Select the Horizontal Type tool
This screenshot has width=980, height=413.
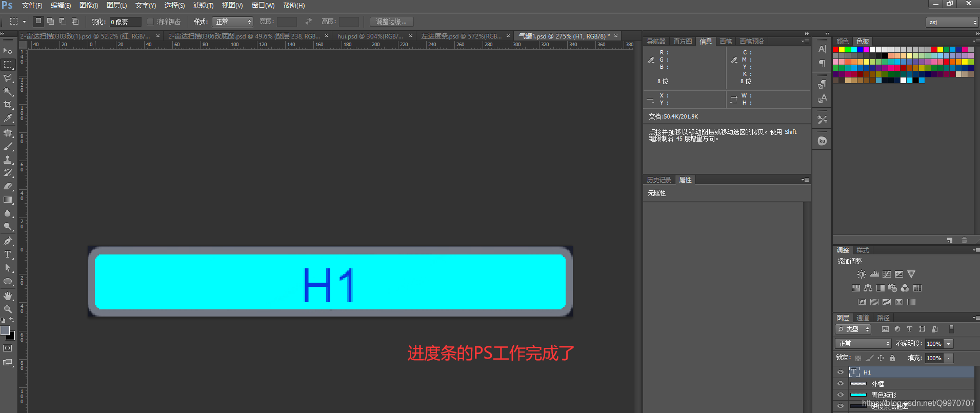tap(8, 254)
